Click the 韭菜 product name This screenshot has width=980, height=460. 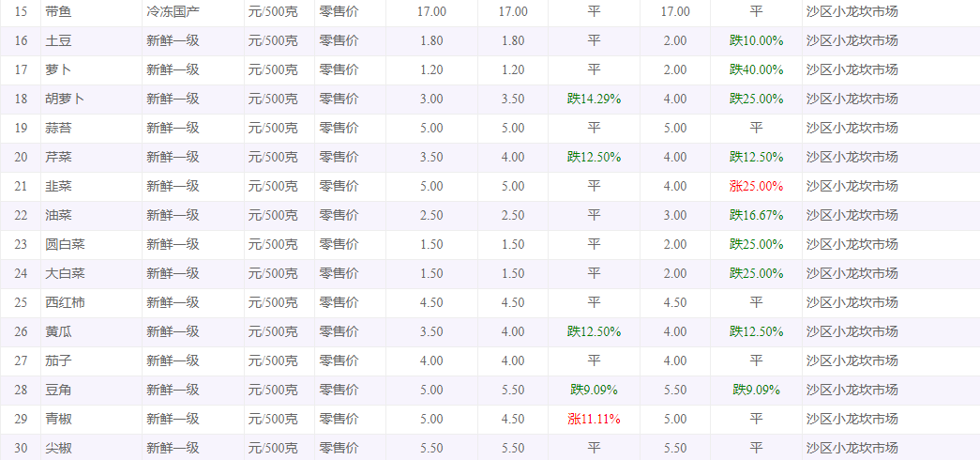[x=58, y=187]
